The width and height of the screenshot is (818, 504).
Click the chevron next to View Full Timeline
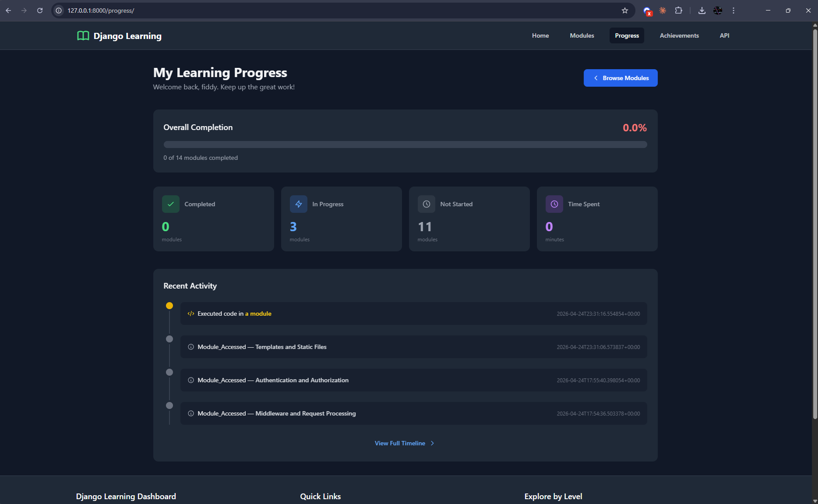pos(432,443)
